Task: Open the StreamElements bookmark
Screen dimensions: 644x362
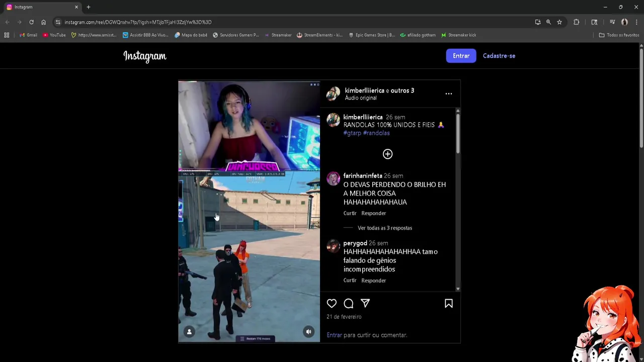Action: [x=319, y=35]
